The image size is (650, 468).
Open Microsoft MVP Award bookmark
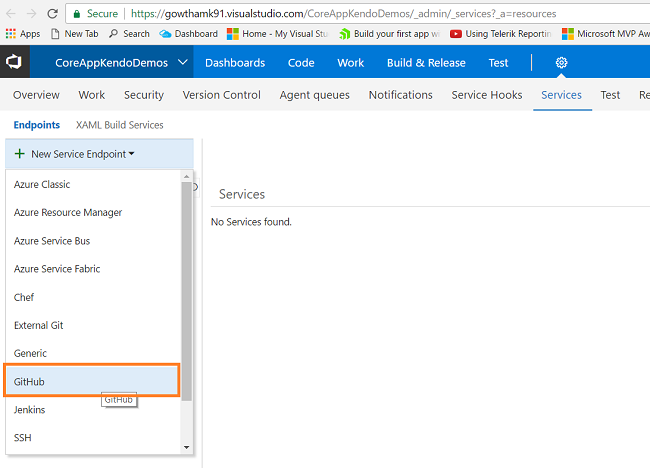606,34
